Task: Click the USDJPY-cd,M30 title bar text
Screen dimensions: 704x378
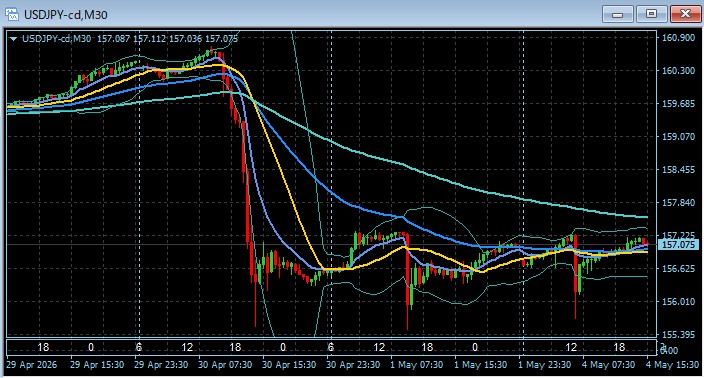Action: 66,15
